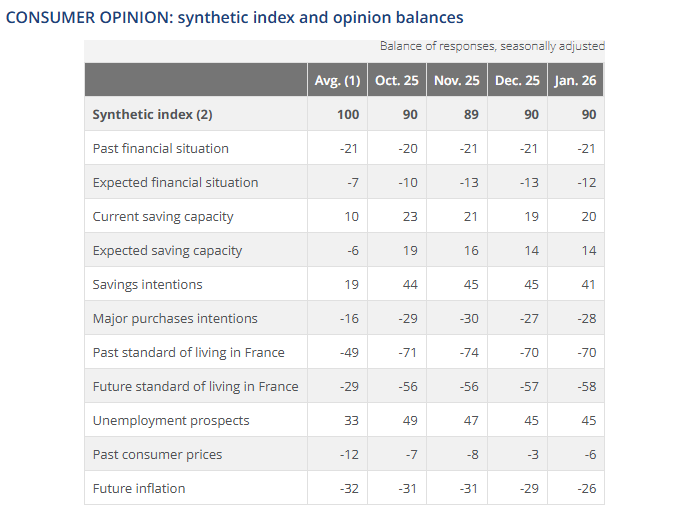Click Past standard of living in France

click(188, 352)
